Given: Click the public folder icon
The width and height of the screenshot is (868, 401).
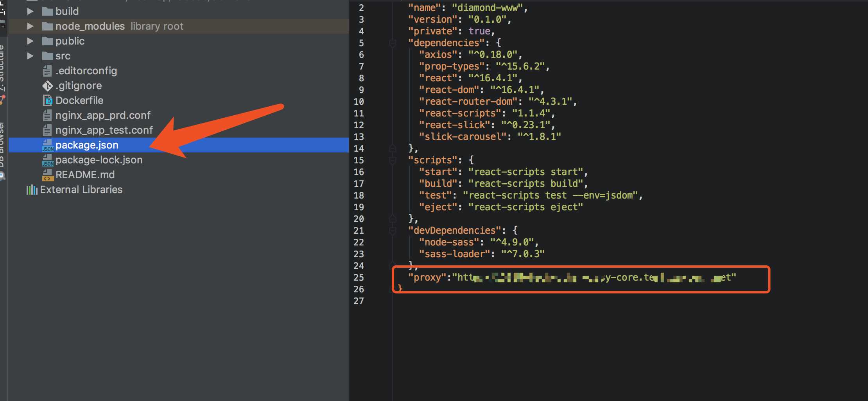Looking at the screenshot, I should (47, 41).
